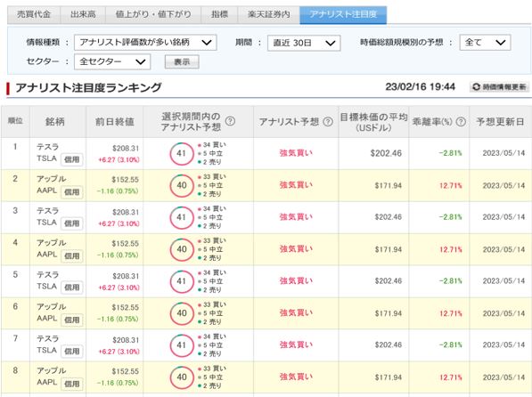
Task: Click the 順位 column header
Action: pyautogui.click(x=15, y=121)
